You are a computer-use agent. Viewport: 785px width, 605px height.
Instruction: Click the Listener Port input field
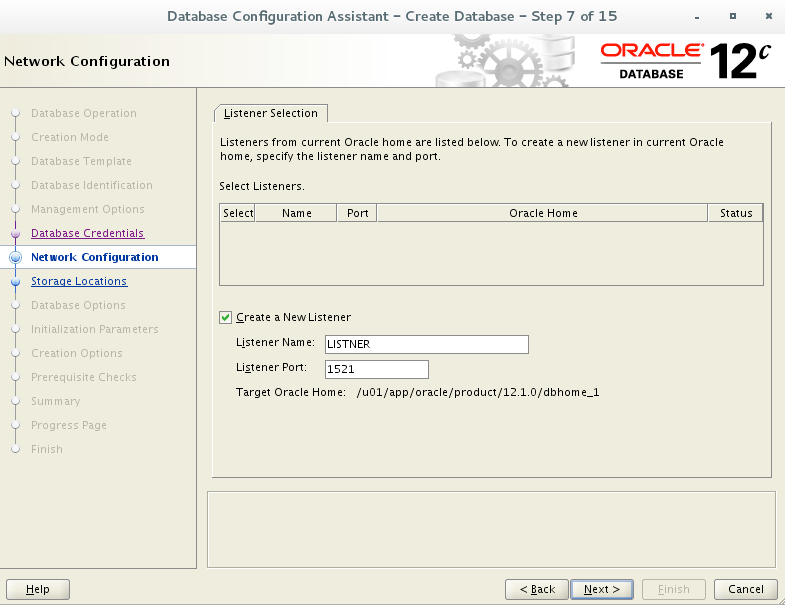(x=376, y=370)
